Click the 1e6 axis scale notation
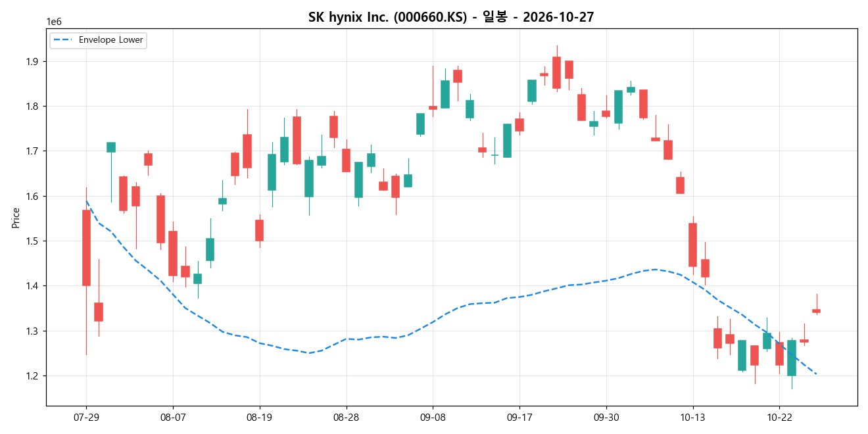Image resolution: width=868 pixels, height=434 pixels. pyautogui.click(x=53, y=22)
